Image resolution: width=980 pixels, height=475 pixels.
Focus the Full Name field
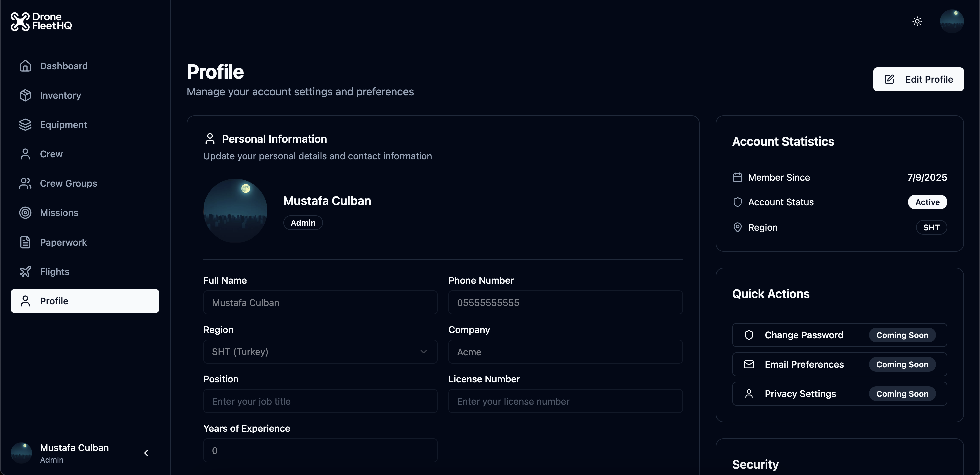320,302
